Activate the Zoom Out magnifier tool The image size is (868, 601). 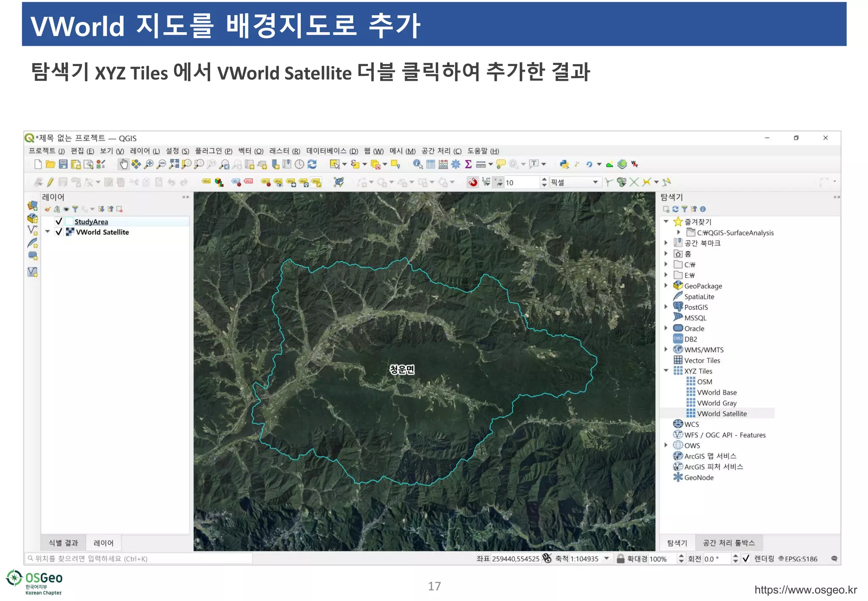(161, 164)
